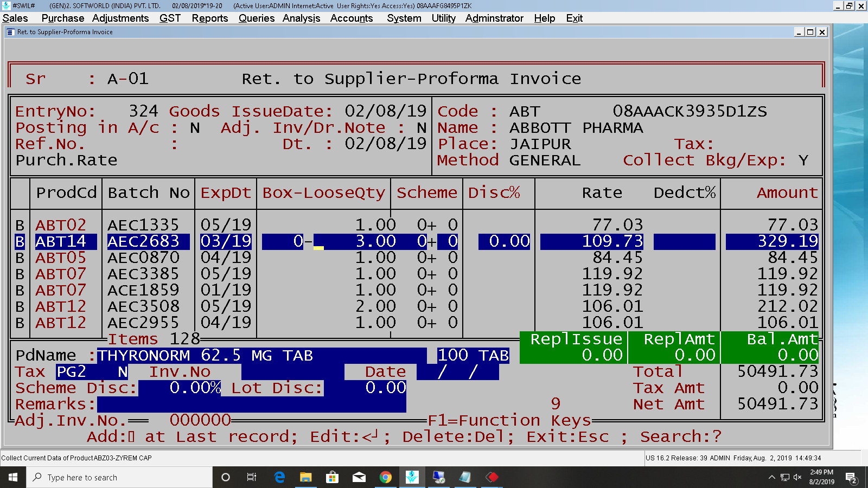Click the Scheme Disc 0.00% field
Screen dimensions: 868x488
[x=180, y=388]
